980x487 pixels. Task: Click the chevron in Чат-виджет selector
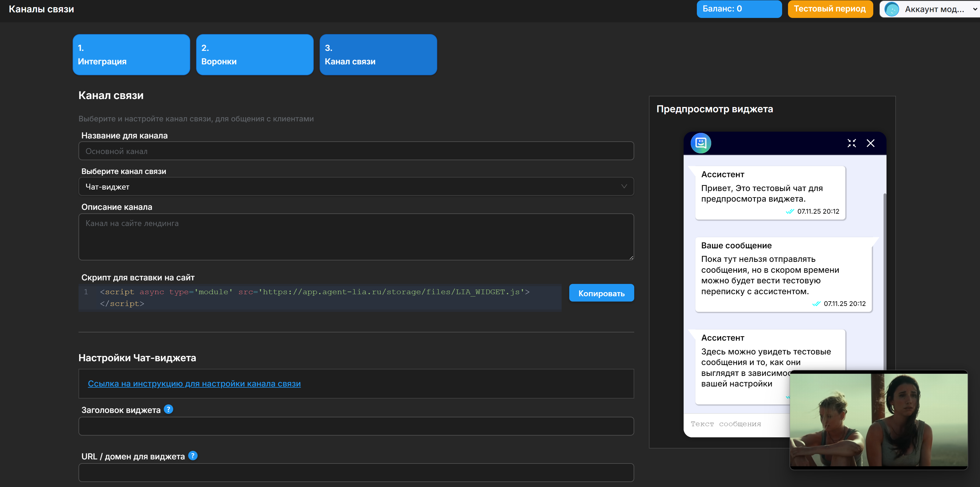point(624,186)
